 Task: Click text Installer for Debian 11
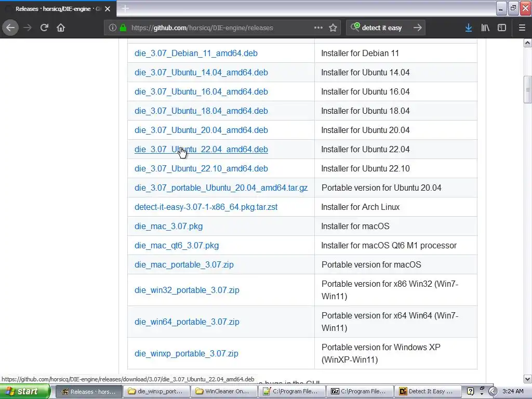[x=360, y=54]
